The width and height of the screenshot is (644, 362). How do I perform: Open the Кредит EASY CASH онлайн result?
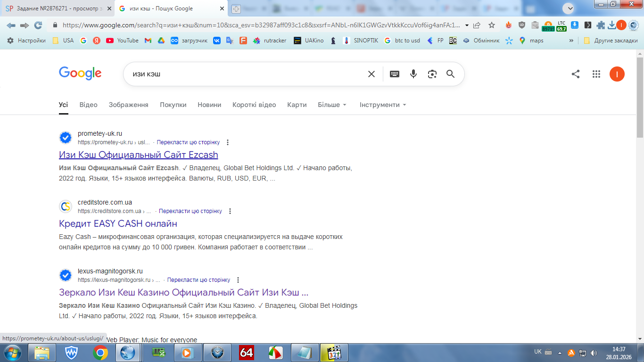118,223
